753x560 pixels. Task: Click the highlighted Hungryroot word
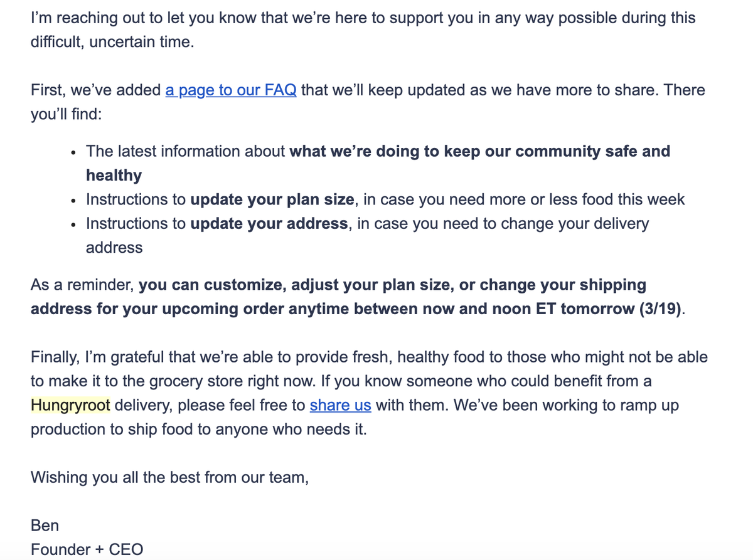pyautogui.click(x=71, y=405)
